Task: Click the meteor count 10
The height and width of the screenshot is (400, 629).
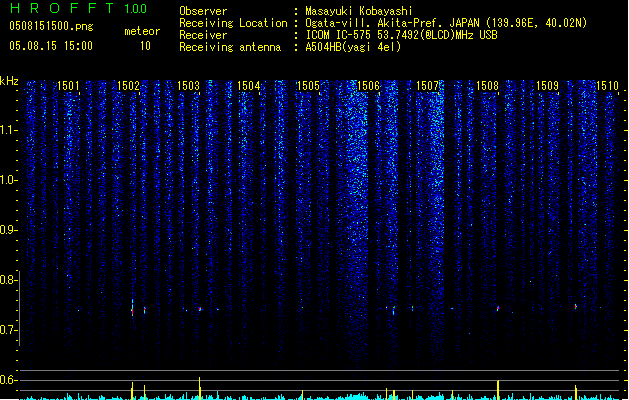Action: pos(145,46)
